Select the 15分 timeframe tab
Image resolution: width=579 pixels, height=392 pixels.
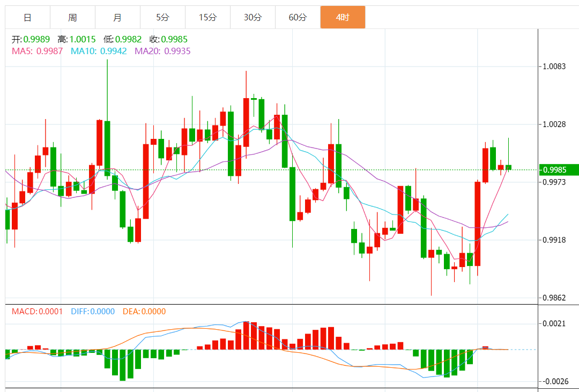(x=207, y=17)
